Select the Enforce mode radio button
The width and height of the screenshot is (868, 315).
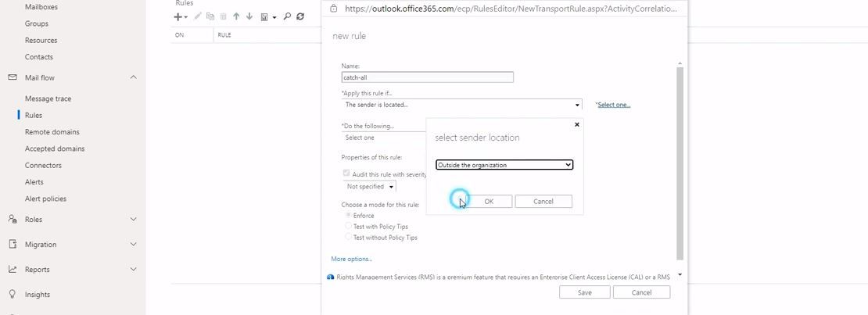tap(348, 215)
